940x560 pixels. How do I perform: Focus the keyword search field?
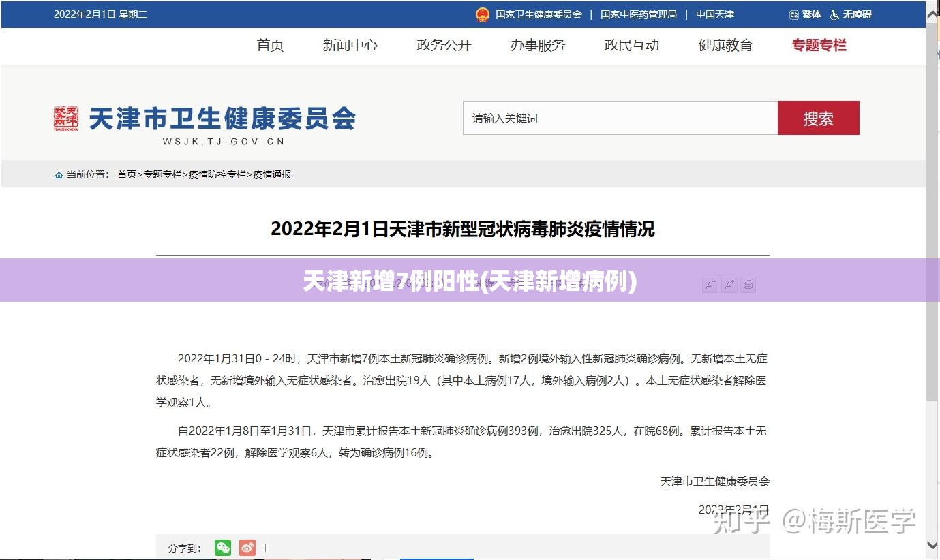(620, 118)
